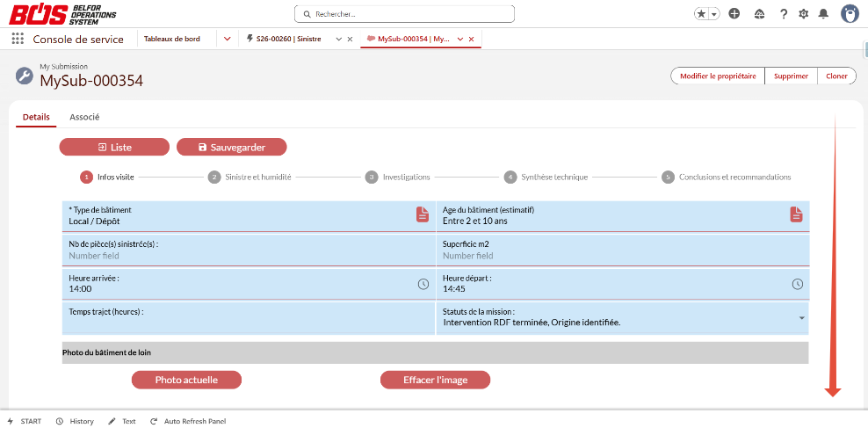Open the clock picker for Heure départ
Screen dimensions: 868x428
click(797, 284)
